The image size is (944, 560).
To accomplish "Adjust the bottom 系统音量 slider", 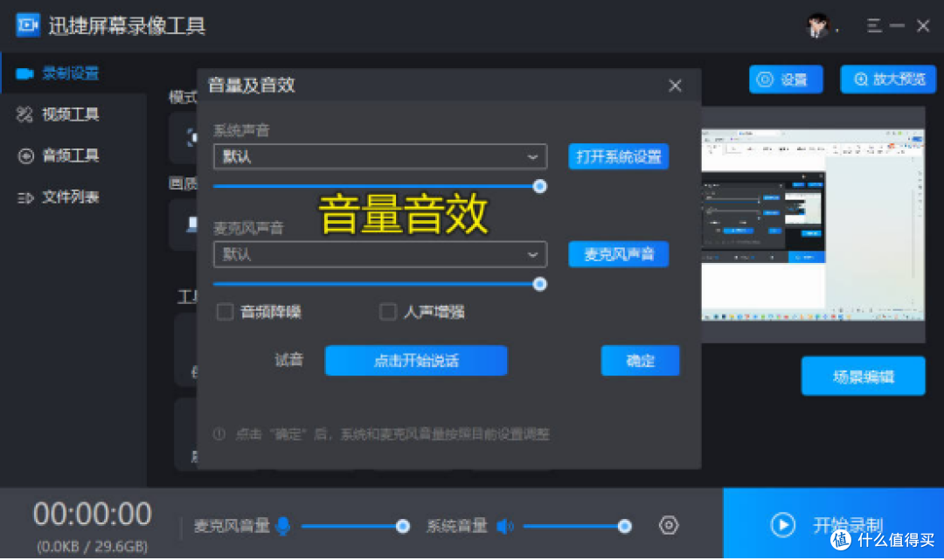I will [578, 526].
